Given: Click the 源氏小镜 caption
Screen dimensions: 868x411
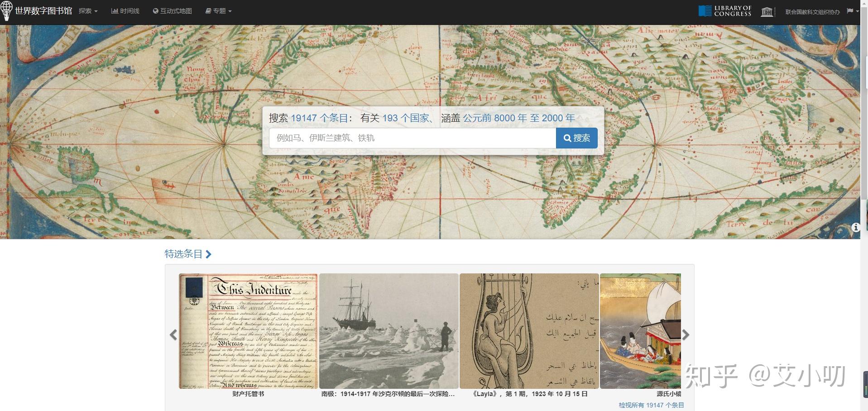Looking at the screenshot, I should point(669,394).
